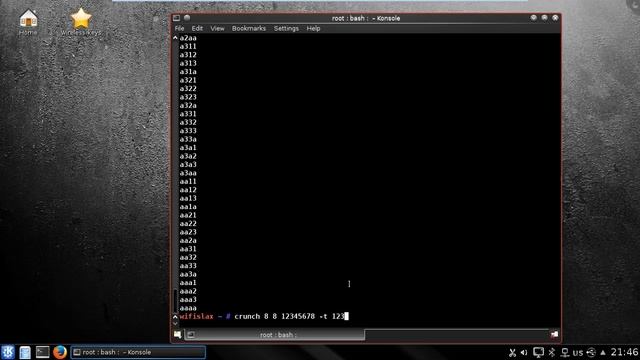The width and height of the screenshot is (640, 360).
Task: Click the 'a3aa' output line
Action: click(x=188, y=173)
